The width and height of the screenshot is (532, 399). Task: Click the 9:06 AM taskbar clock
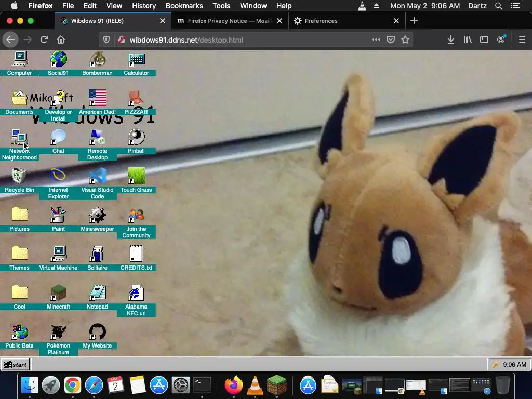(515, 365)
